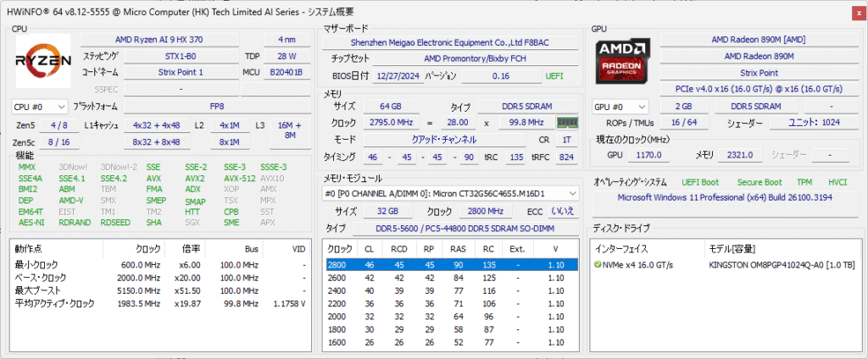Click the AMD Radeon Graphics logo
The image size is (868, 359).
625,61
